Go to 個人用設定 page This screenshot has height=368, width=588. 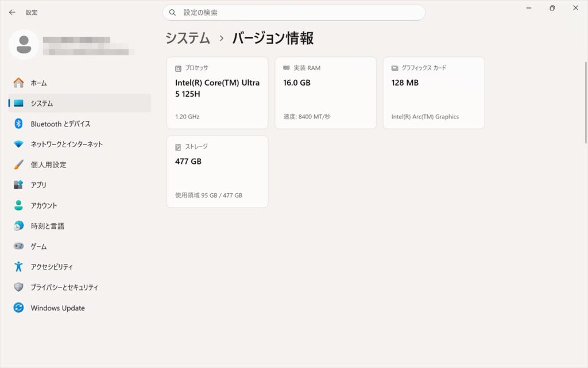tap(79, 164)
